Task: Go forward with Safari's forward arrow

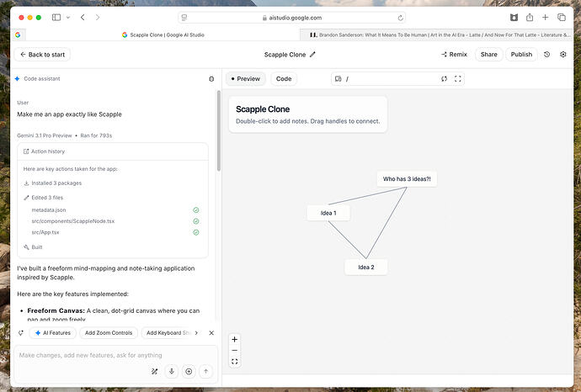Action: click(x=98, y=18)
